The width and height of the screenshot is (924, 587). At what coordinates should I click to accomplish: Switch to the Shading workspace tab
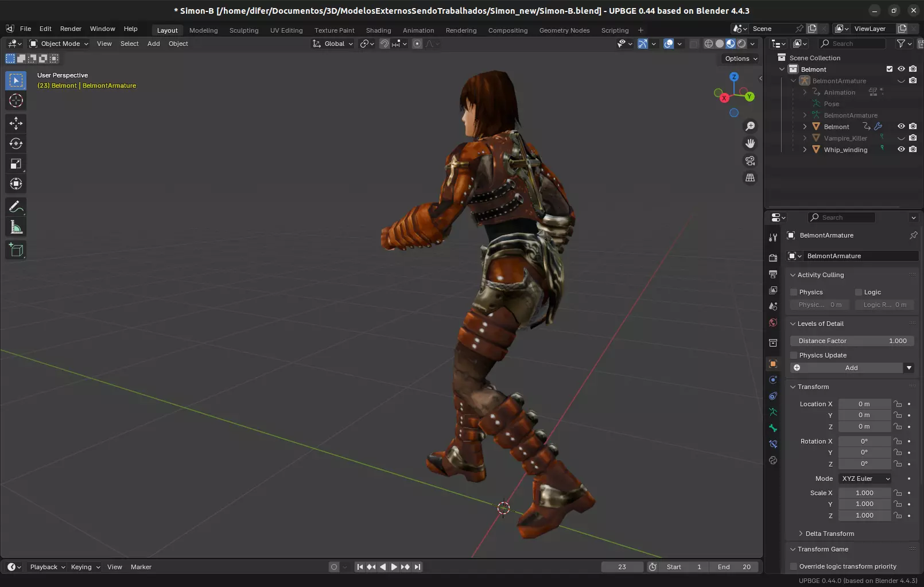(378, 30)
